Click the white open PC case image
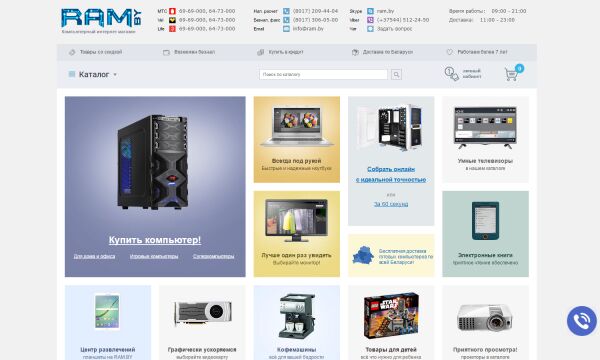Viewport: 600px width, 360px height. (390, 128)
